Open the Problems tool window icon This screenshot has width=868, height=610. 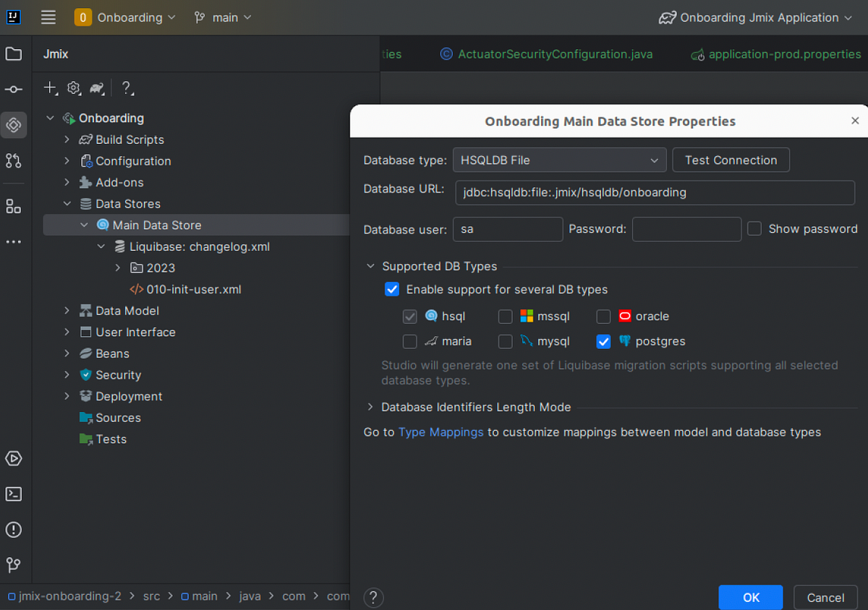tap(13, 530)
